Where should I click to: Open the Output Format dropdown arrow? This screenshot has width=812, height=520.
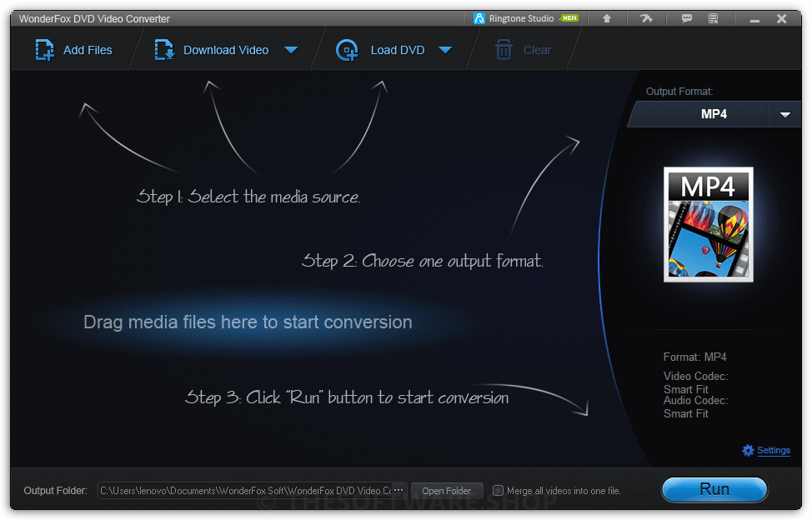[x=785, y=114]
